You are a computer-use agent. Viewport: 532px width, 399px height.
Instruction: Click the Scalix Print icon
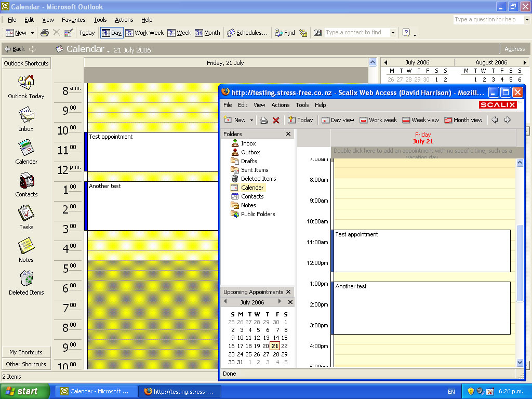[263, 120]
